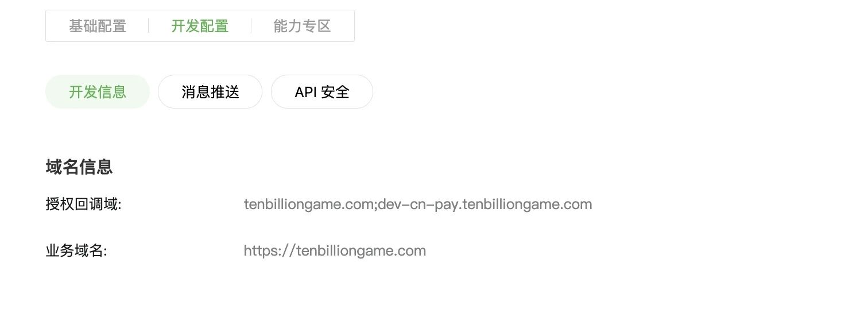
Task: Show the API 安全 section
Action: [322, 92]
